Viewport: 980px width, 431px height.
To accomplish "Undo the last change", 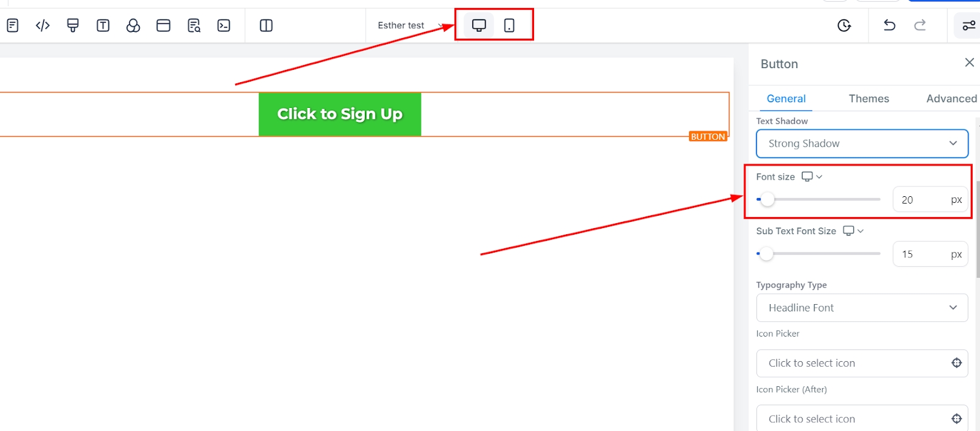I will click(x=889, y=25).
